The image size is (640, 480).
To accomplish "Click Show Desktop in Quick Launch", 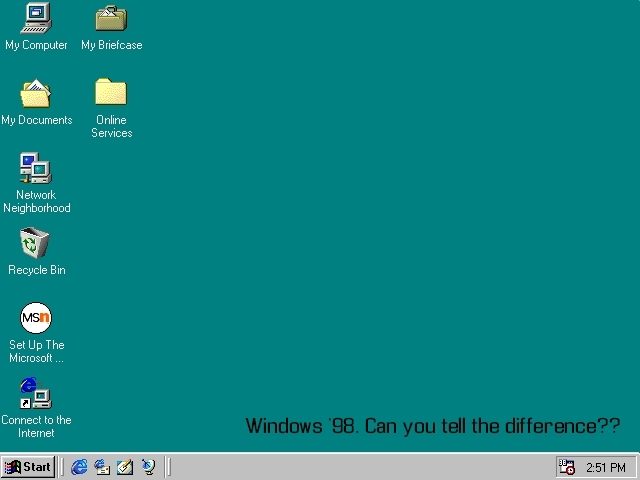I will pyautogui.click(x=125, y=467).
